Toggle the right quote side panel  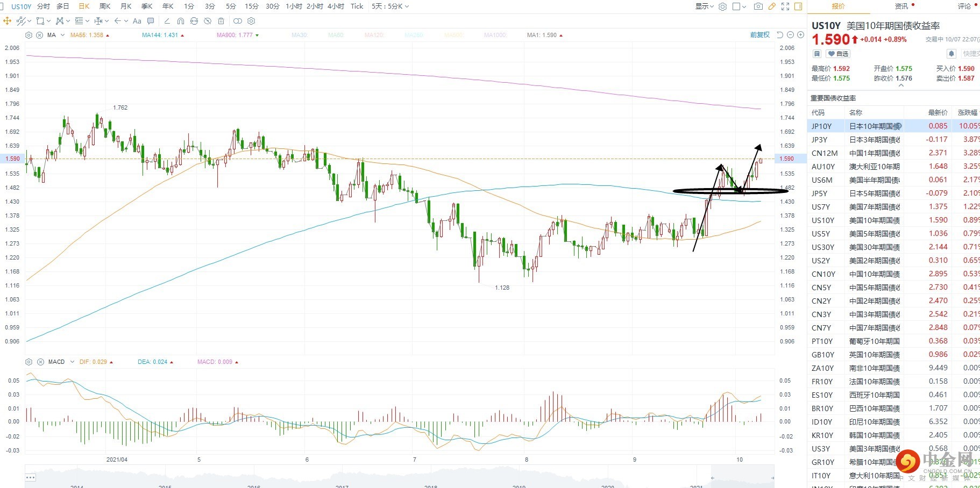798,6
